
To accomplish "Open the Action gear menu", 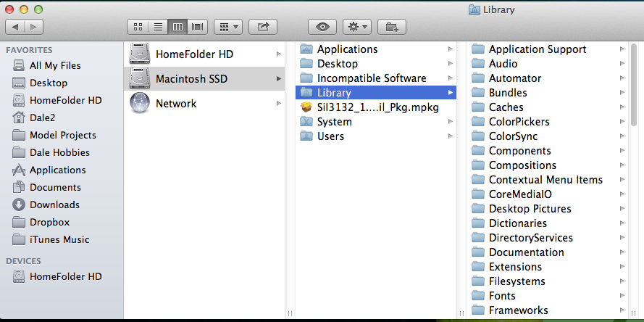I will pos(357,27).
